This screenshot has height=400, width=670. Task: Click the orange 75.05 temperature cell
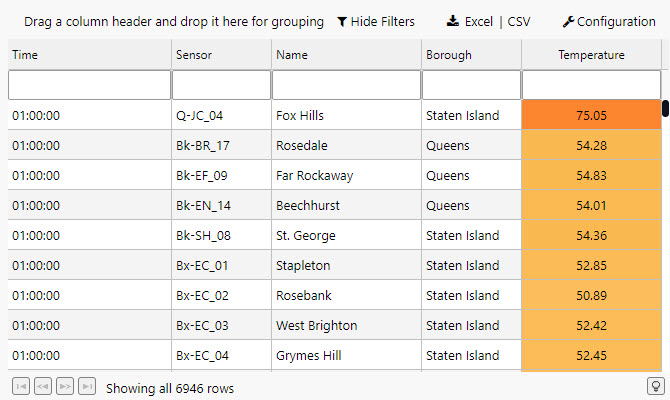(591, 115)
